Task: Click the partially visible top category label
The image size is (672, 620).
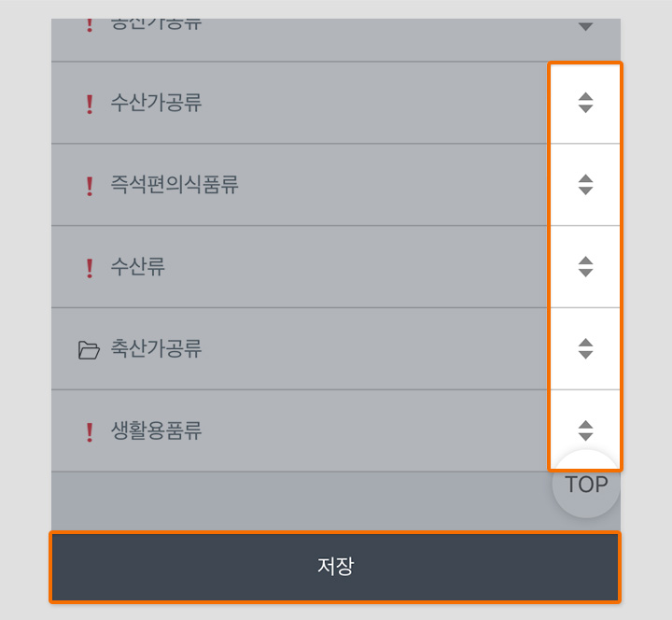Action: [x=156, y=24]
